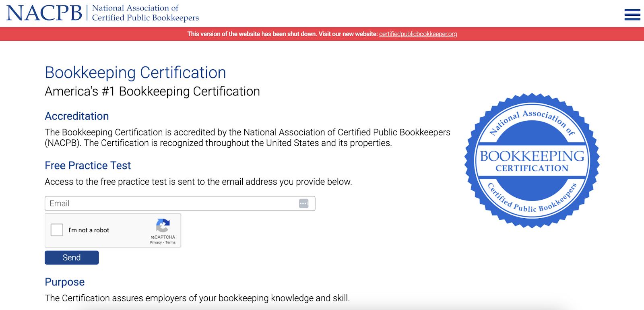
Task: Check the "I'm not a robot" box
Action: pos(57,230)
